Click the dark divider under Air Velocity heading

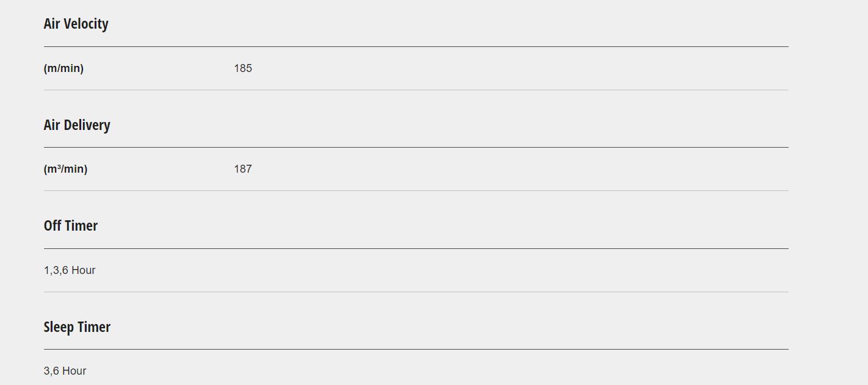(416, 46)
